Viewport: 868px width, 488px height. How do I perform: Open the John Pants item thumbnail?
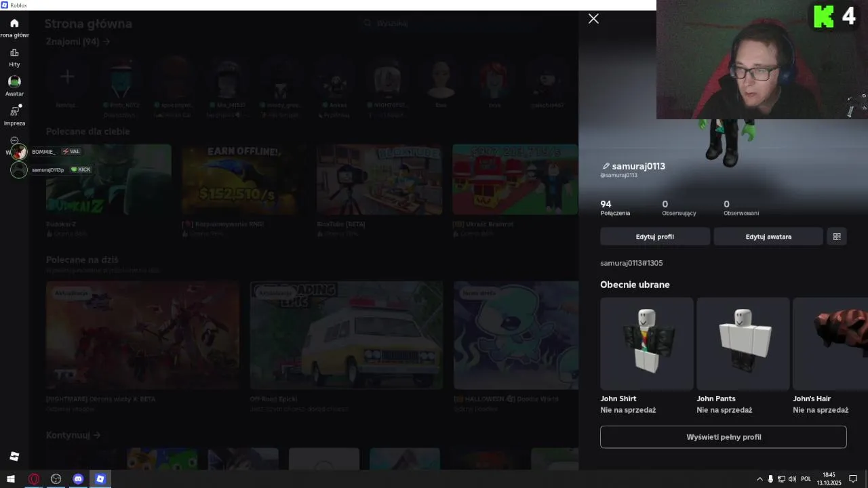(x=743, y=344)
